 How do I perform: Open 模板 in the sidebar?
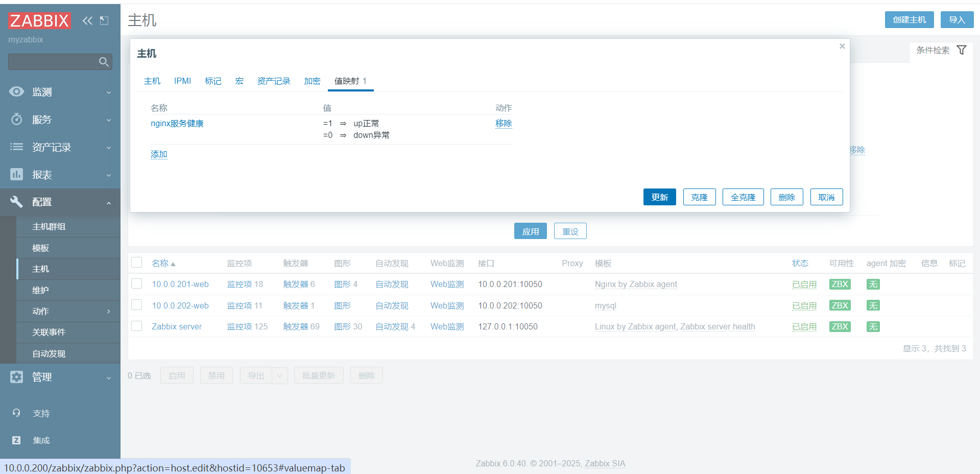click(x=68, y=248)
